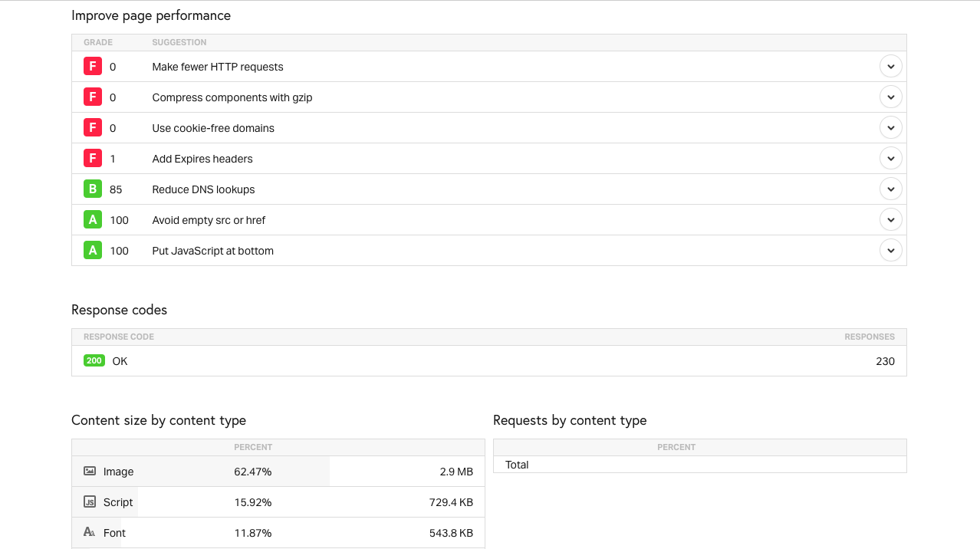Expand the Avoid empty src or href chevron
Screen dimensions: 980x549
tap(890, 220)
